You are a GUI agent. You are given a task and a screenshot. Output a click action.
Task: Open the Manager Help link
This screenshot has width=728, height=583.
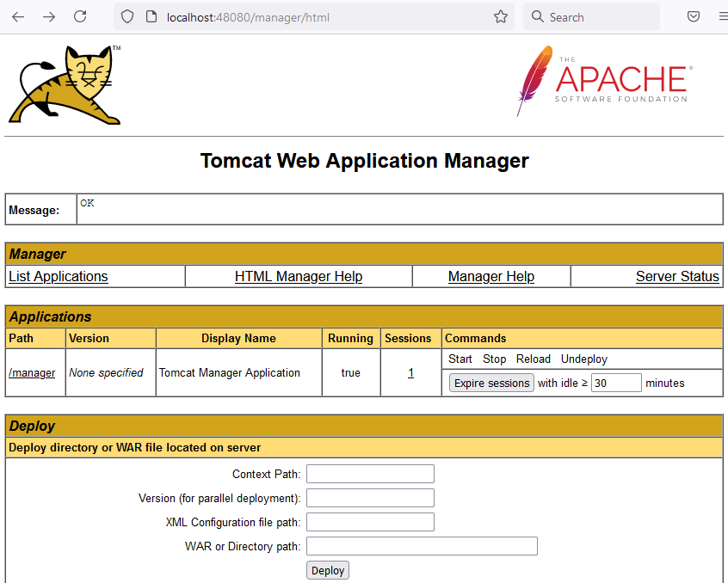click(491, 276)
